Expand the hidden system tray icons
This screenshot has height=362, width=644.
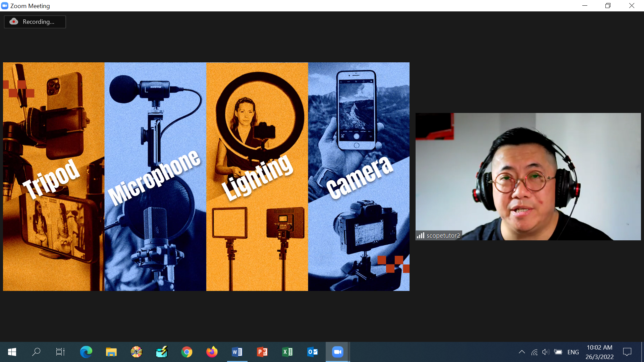coord(522,352)
